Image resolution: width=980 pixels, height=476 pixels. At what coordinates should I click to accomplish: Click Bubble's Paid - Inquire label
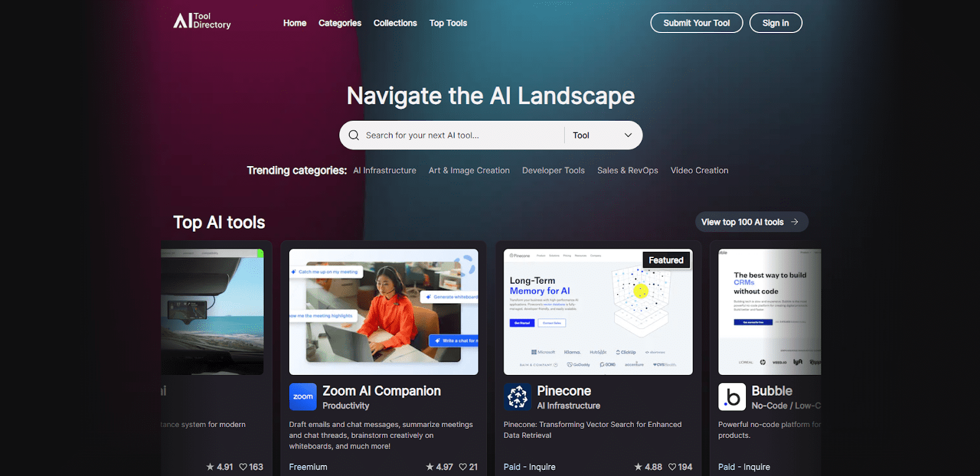tap(744, 467)
